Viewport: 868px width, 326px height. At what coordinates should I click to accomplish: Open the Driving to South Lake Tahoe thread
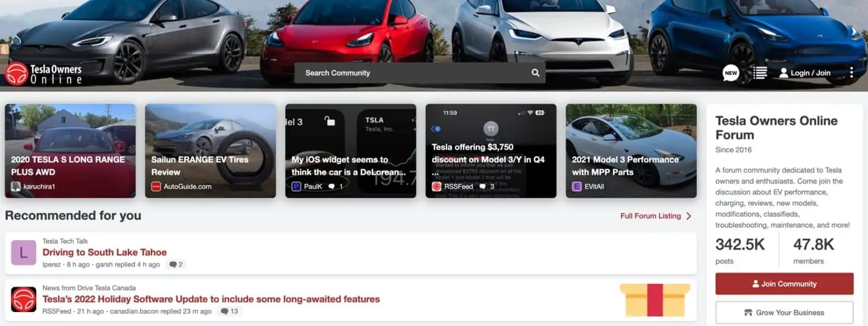(105, 252)
